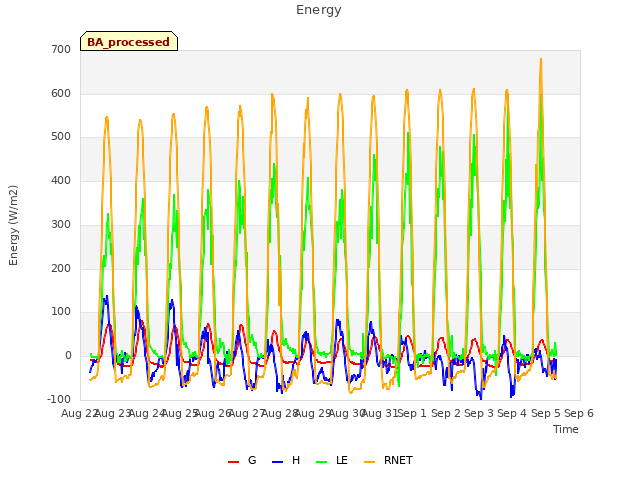Click the 300 y-axis tick label
The height and width of the screenshot is (480, 640).
[61, 224]
